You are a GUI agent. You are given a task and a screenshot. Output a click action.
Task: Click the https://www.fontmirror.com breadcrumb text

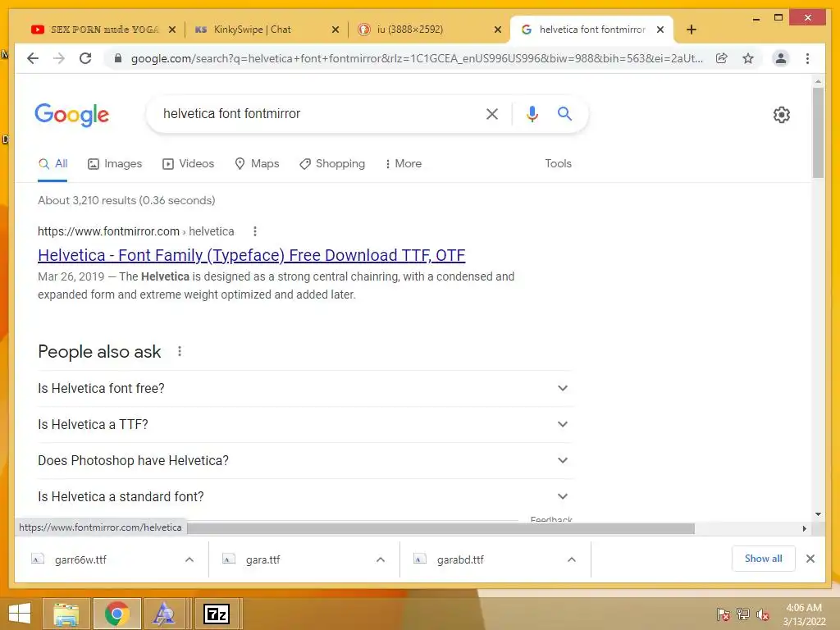pyautogui.click(x=108, y=231)
